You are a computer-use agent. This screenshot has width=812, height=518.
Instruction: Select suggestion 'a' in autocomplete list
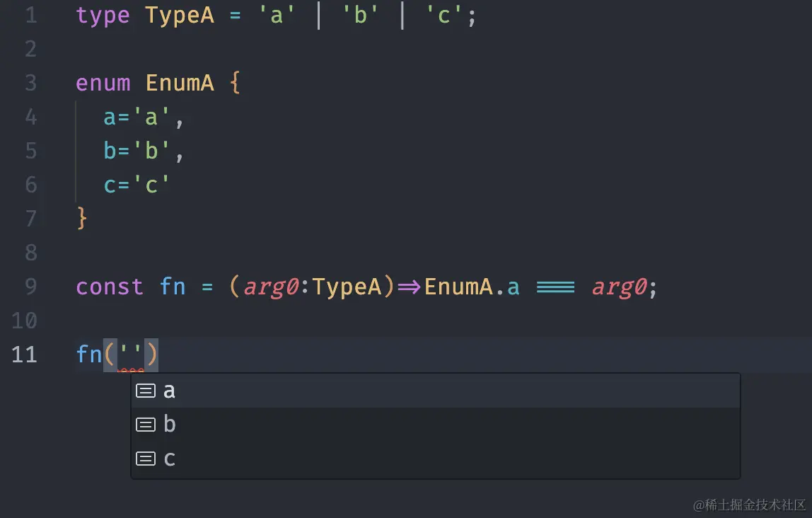point(436,391)
